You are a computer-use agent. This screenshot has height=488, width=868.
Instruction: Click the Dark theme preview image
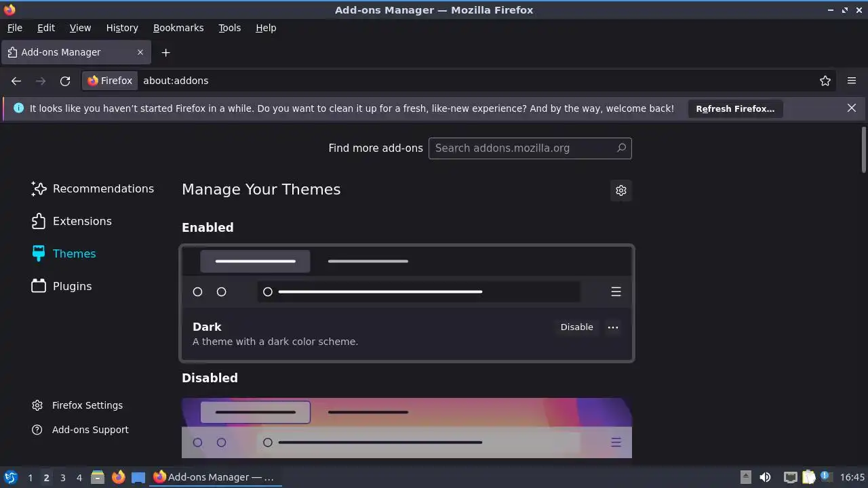[407, 277]
